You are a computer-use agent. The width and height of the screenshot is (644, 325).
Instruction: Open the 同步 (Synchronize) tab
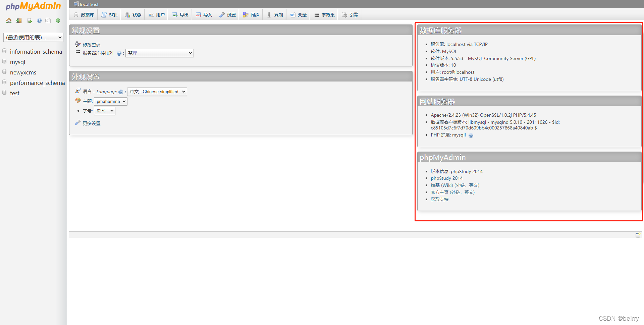click(251, 15)
